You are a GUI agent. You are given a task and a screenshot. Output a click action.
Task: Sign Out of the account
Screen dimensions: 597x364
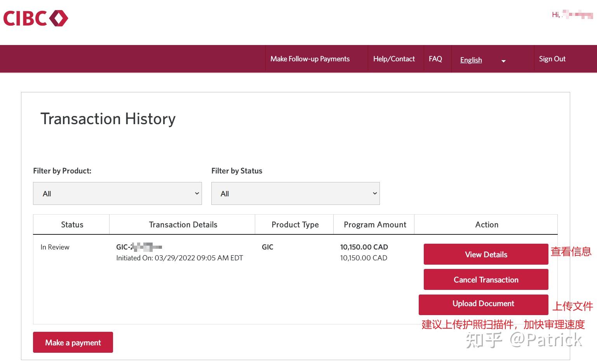coord(552,59)
